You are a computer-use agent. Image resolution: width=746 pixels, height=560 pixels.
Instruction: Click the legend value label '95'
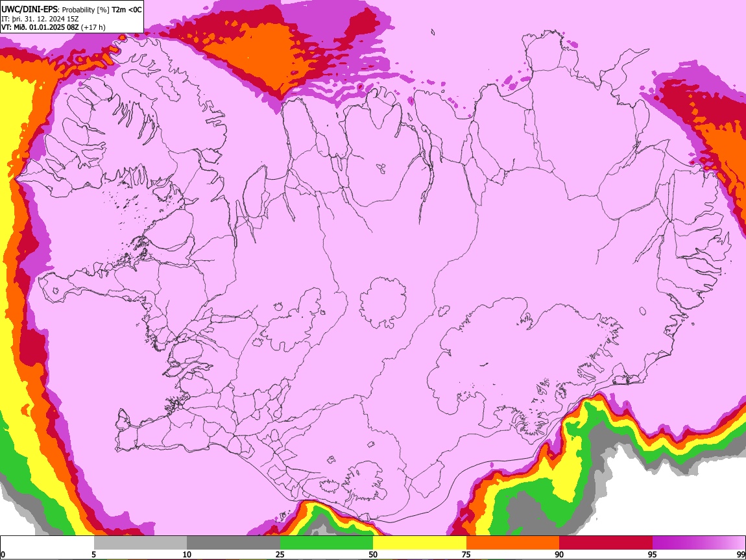point(653,554)
